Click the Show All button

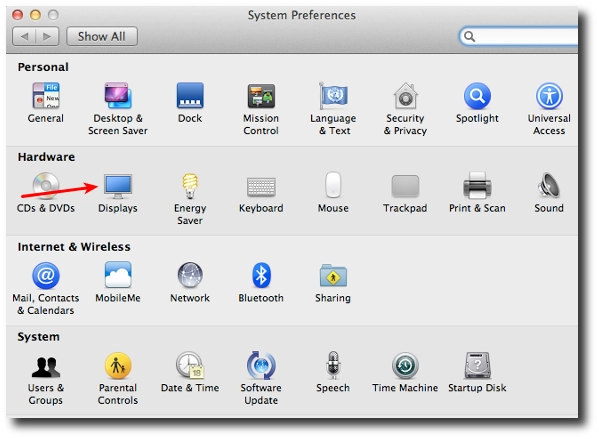point(102,36)
